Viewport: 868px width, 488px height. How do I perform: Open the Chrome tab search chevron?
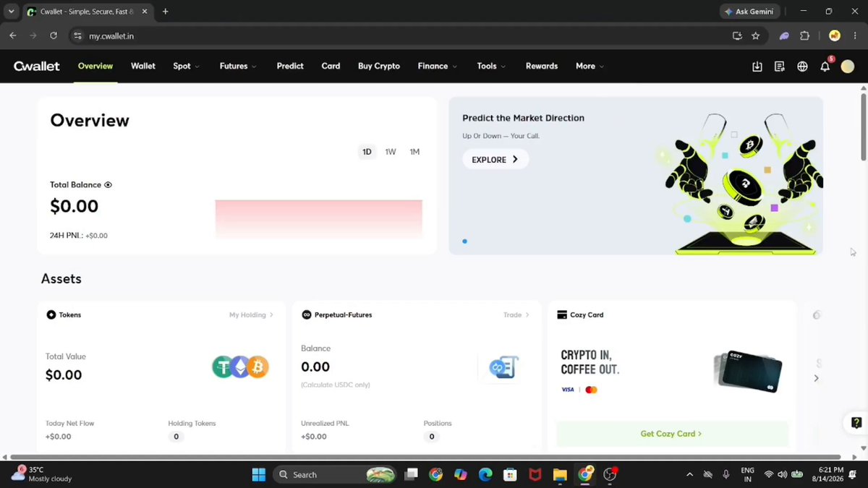click(x=12, y=12)
